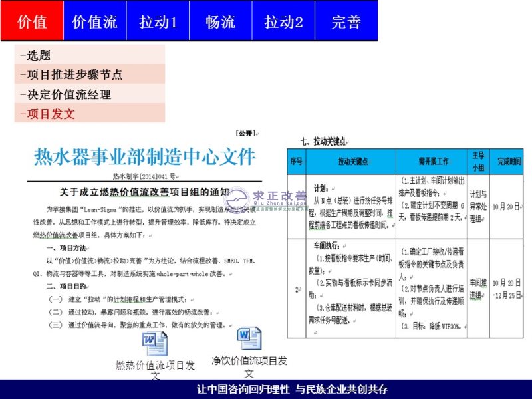The width and height of the screenshot is (532, 399).
Task: Open the 净饮价值流项目发文 Word document icon
Action: point(250,338)
